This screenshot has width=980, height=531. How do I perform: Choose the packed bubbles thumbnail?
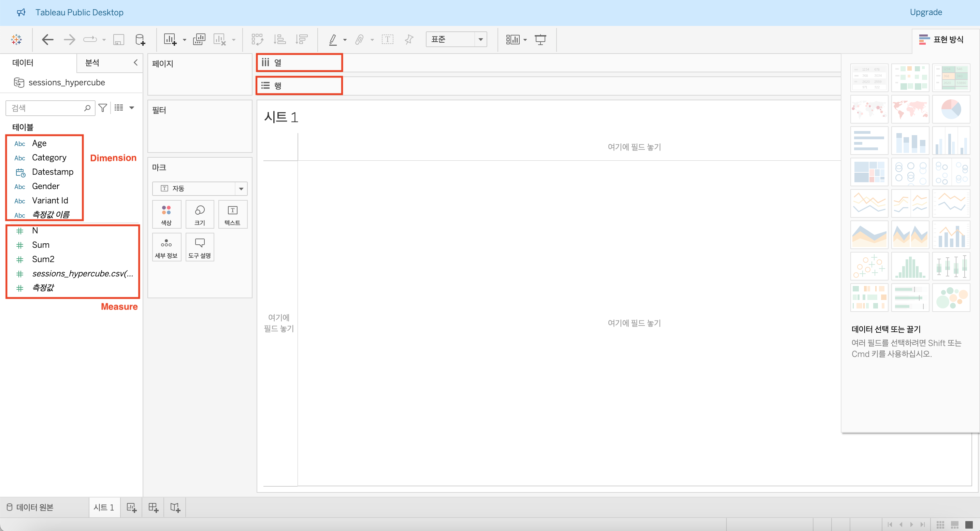tap(951, 298)
